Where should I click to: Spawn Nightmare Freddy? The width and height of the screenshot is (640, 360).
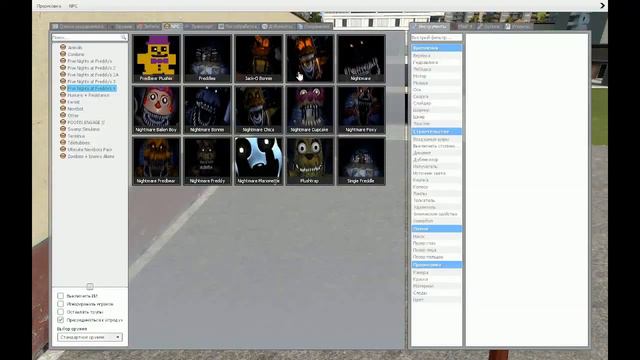[x=207, y=161]
